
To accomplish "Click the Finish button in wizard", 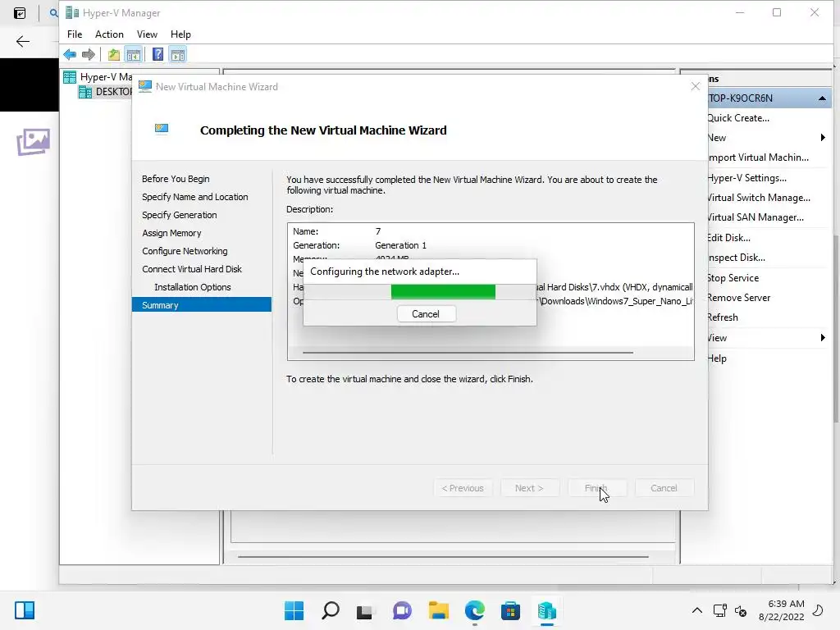I will tap(596, 488).
